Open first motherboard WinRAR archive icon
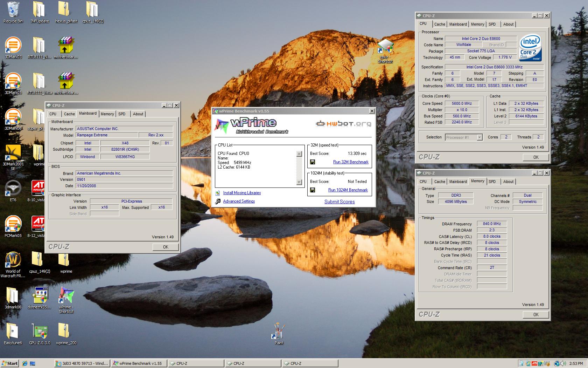Screen dimensions: 588x368 point(66,48)
